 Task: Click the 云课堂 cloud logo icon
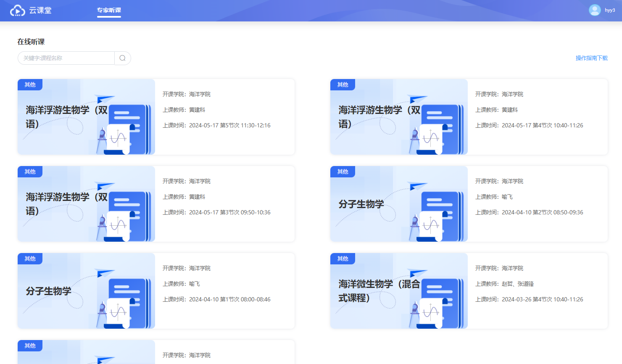tap(17, 11)
